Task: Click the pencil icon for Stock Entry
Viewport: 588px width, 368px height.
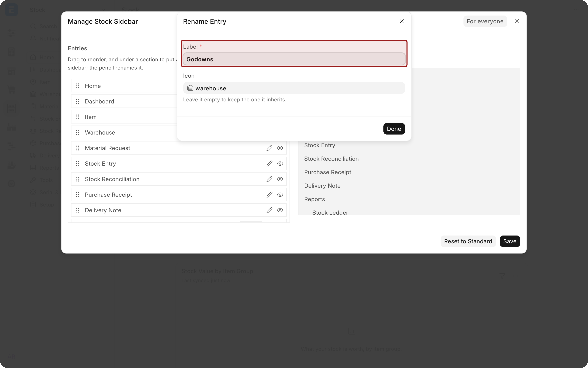Action: point(269,164)
